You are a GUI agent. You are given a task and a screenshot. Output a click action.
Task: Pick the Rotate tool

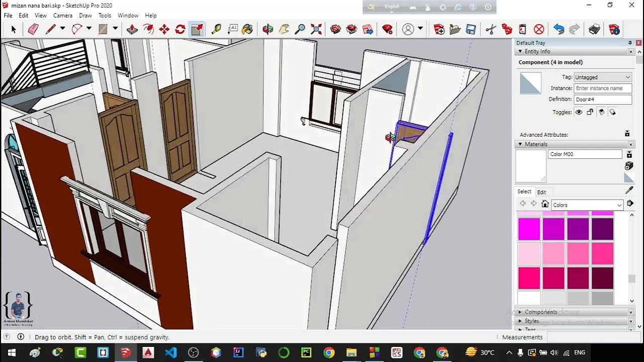180,29
